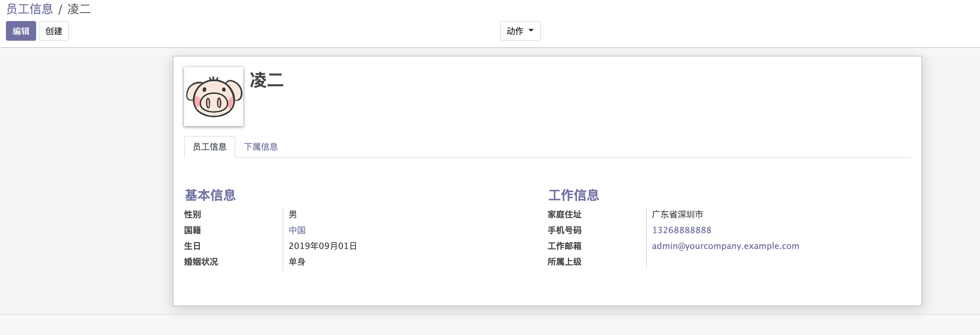The height and width of the screenshot is (335, 980).
Task: Select the 员工信息 tab
Action: tap(210, 146)
